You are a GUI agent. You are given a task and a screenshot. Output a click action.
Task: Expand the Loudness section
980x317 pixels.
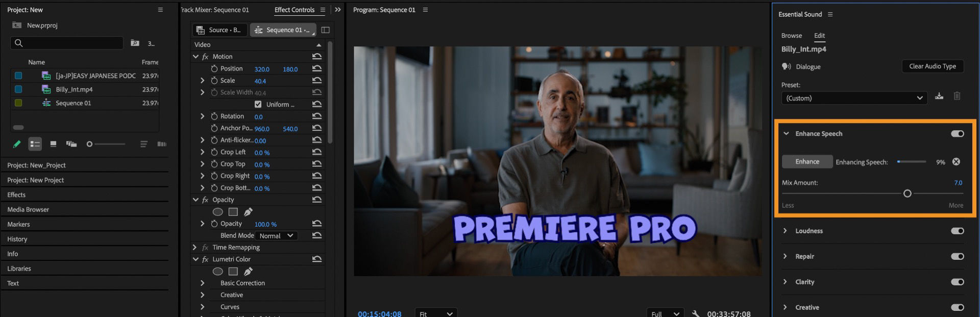[785, 231]
